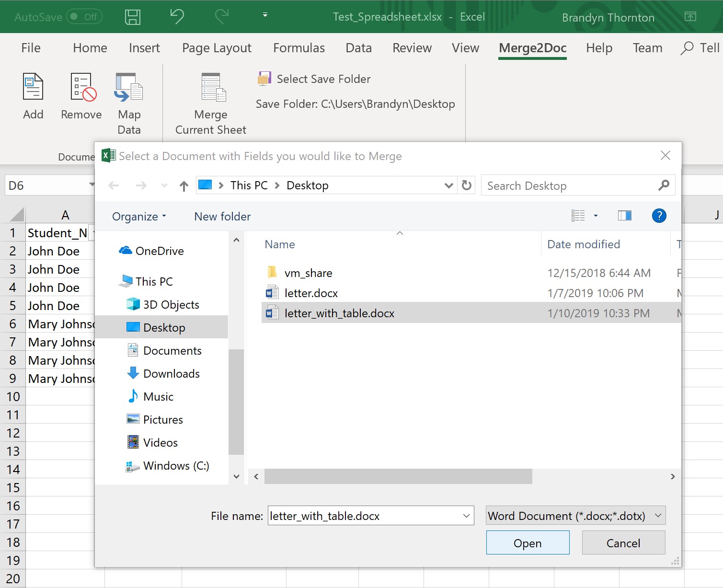Show the preview pane
Screen dimensions: 723x588
coord(625,216)
